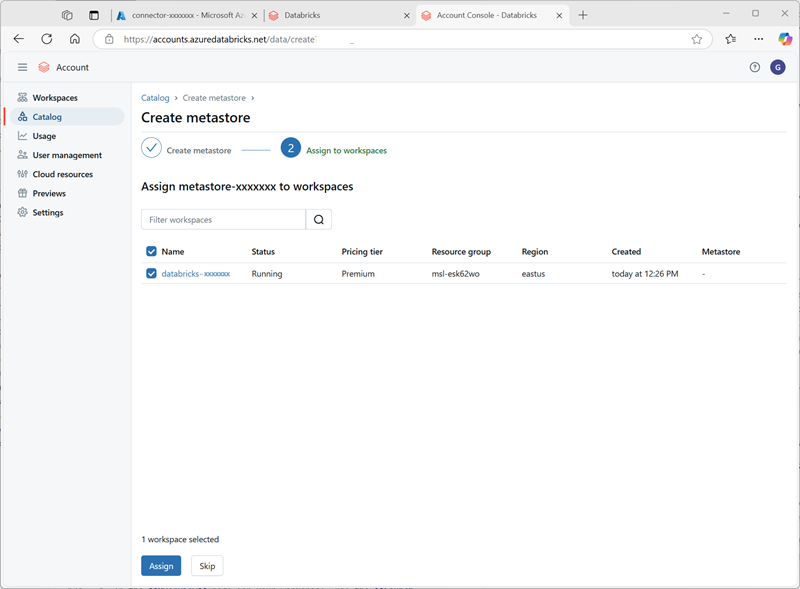Follow the Catalog breadcrumb link
Screen dimensions: 800x589
155,98
